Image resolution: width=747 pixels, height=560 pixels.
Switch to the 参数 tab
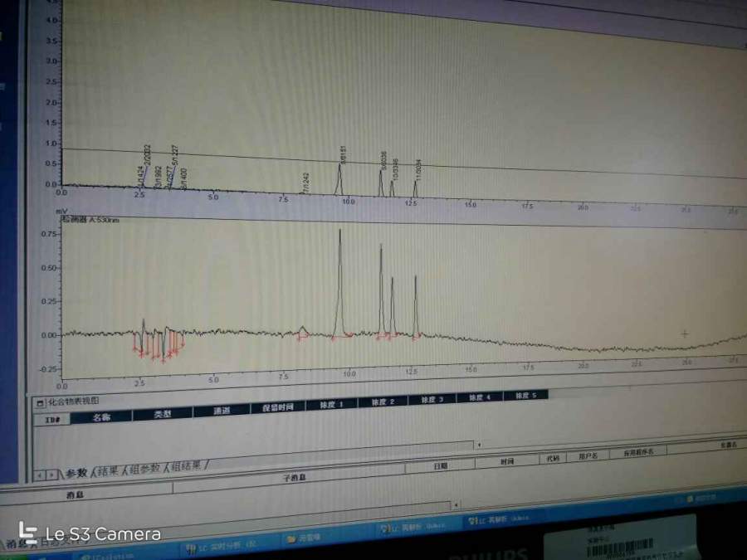(76, 473)
